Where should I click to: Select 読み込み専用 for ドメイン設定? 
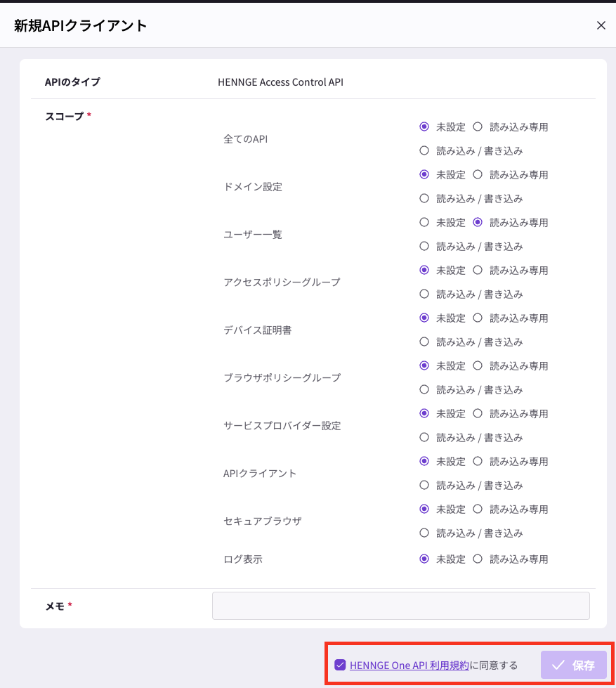tap(478, 175)
